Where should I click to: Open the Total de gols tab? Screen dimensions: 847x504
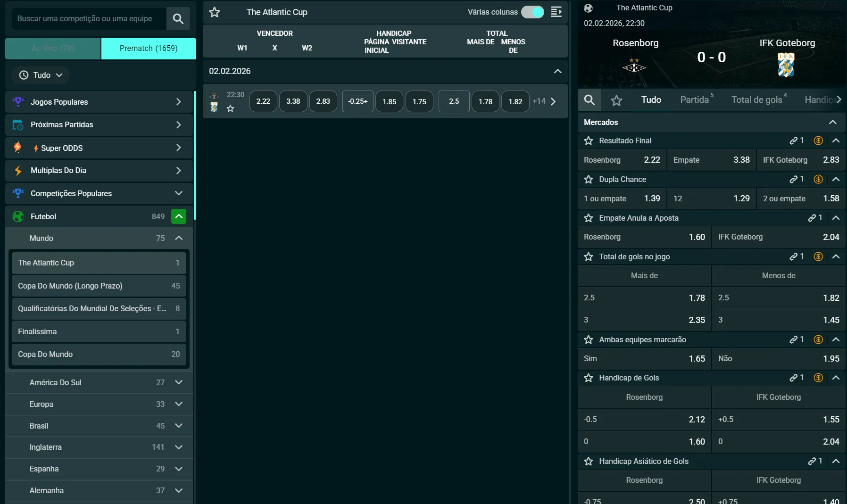point(757,99)
